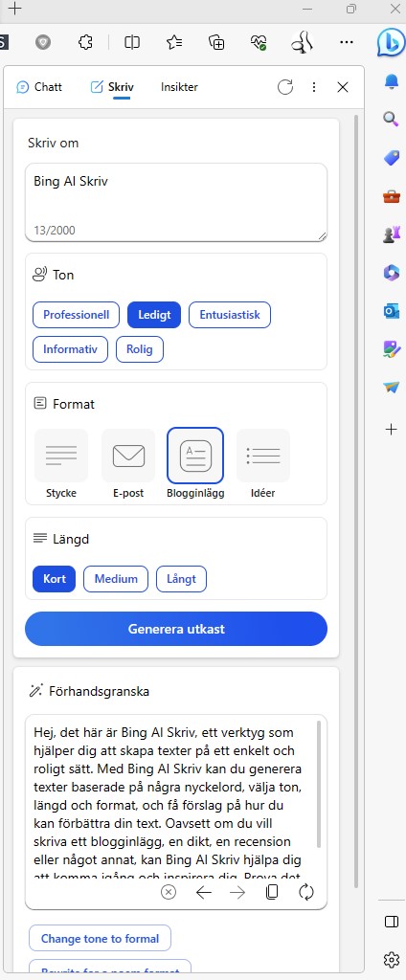Viewport: 406px width, 980px height.
Task: Select the Entusiastisk tone option
Action: tap(230, 315)
